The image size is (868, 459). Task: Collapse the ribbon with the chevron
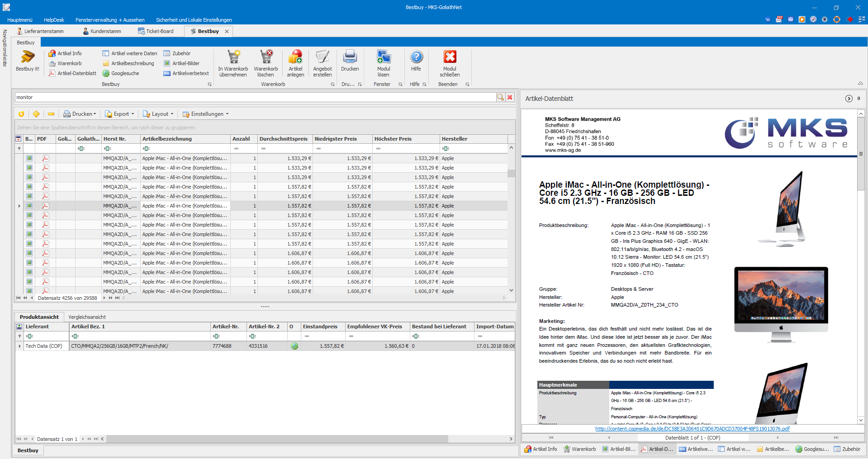coord(860,84)
